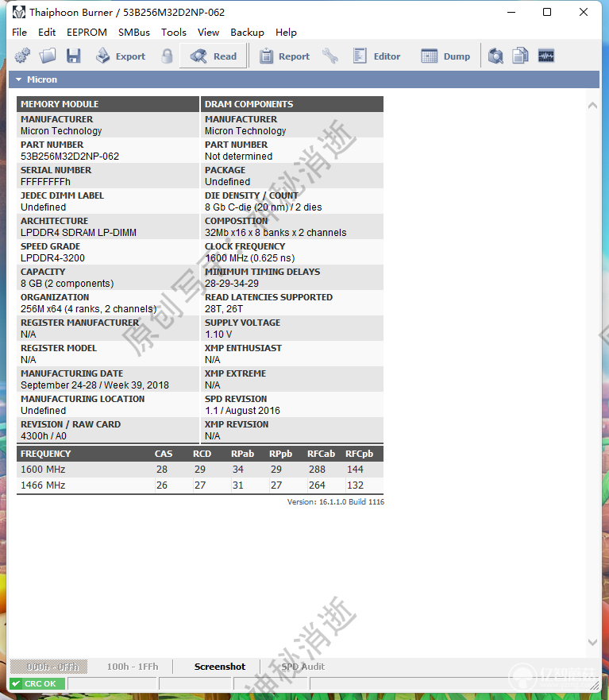Screen dimensions: 609x700
Task: Open the Backup menu
Action: pyautogui.click(x=247, y=33)
